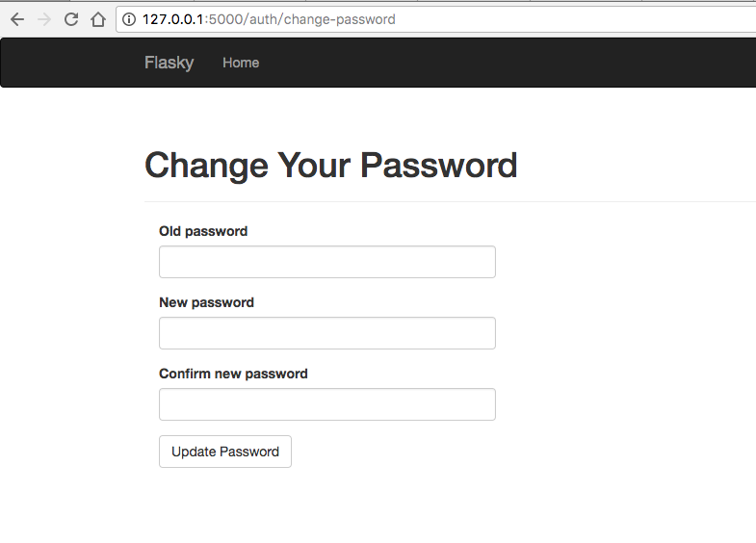Focus the Old password field
Screen dimensions: 756x543
326,262
